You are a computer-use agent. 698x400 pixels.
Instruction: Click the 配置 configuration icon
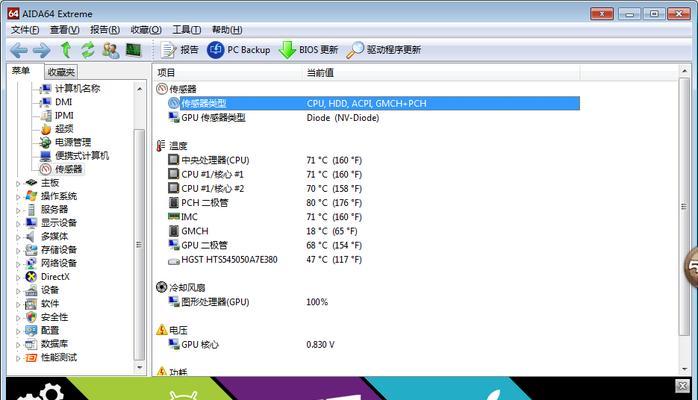click(x=31, y=331)
